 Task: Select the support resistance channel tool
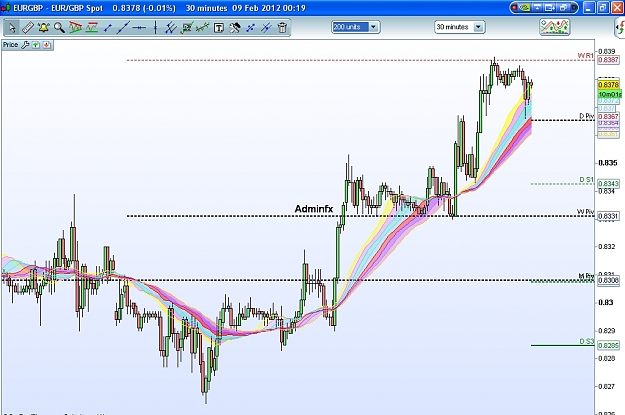[91, 28]
